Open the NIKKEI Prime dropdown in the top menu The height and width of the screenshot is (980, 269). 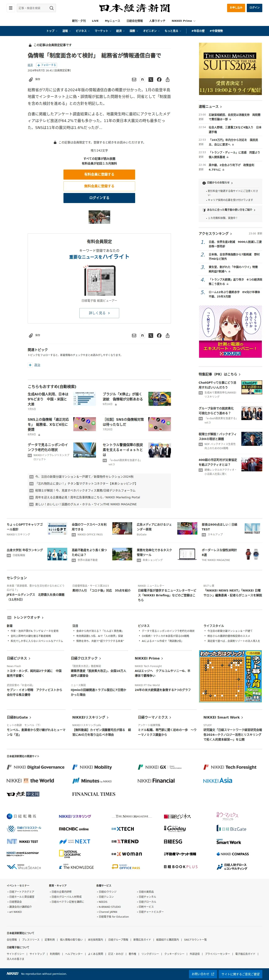tap(183, 21)
